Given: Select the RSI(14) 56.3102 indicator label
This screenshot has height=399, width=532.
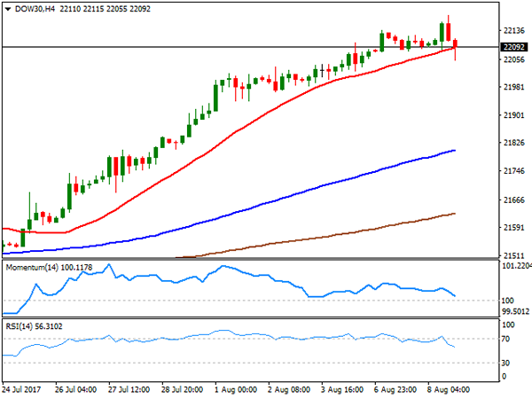Looking at the screenshot, I should click(34, 326).
